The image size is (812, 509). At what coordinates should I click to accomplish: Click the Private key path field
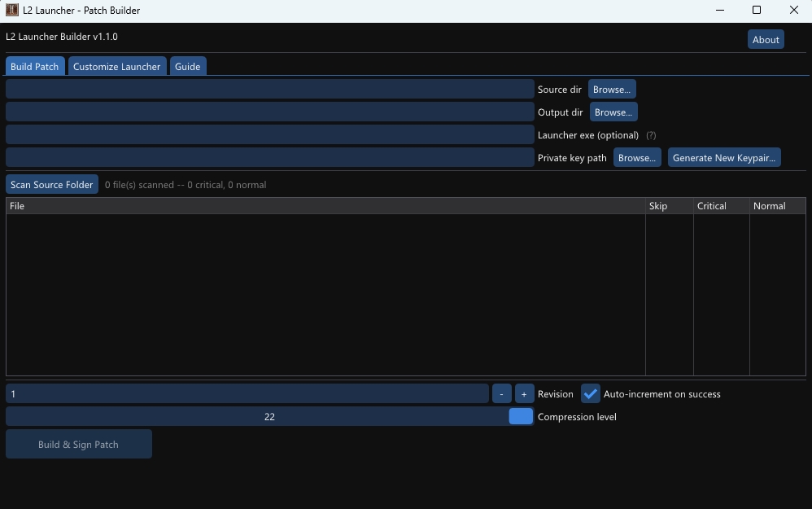pos(270,157)
